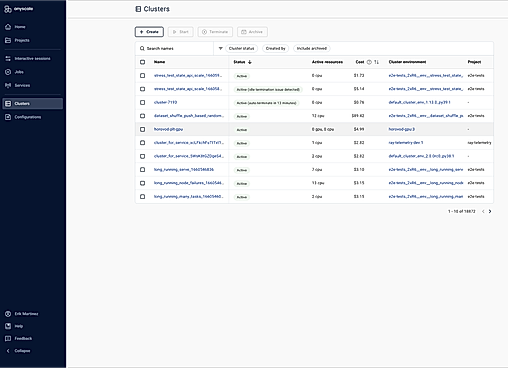
Task: Click the Search names input field
Action: 174,49
